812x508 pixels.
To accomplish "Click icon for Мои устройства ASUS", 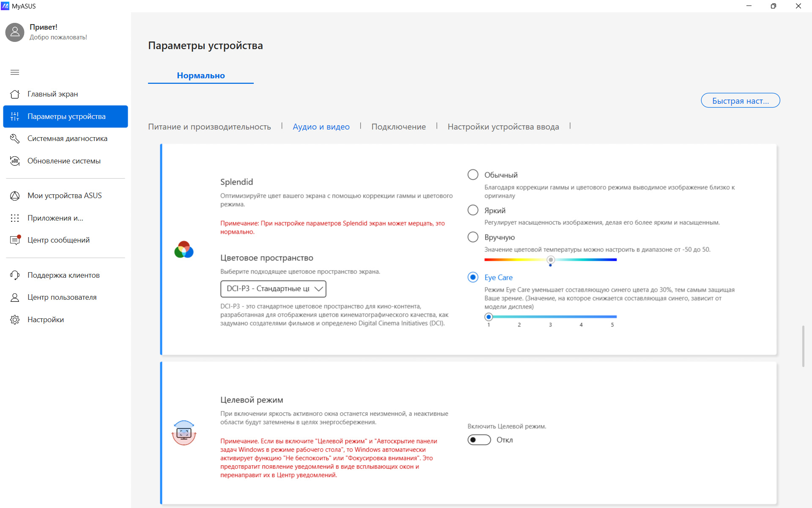I will 15,196.
